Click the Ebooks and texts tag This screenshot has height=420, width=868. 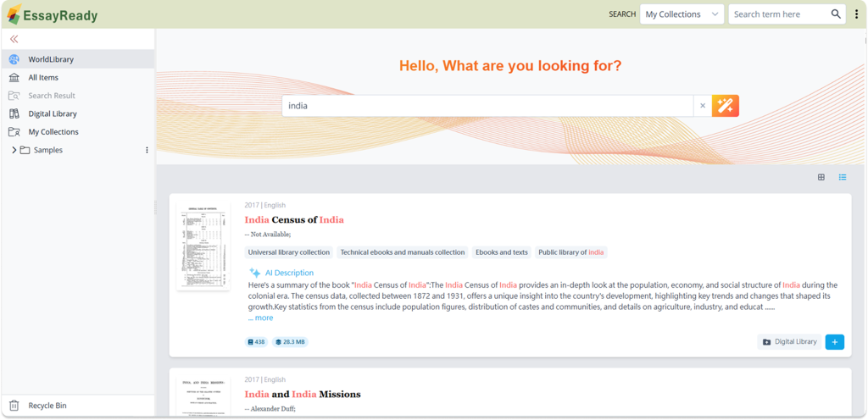click(x=502, y=252)
